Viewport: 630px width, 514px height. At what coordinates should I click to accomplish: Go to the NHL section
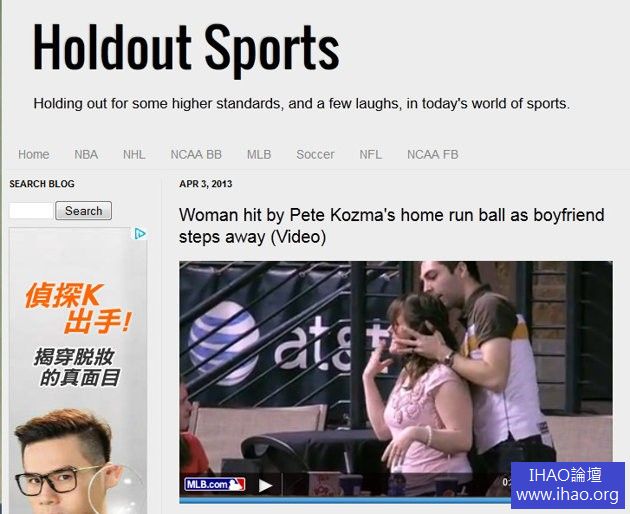[x=134, y=154]
